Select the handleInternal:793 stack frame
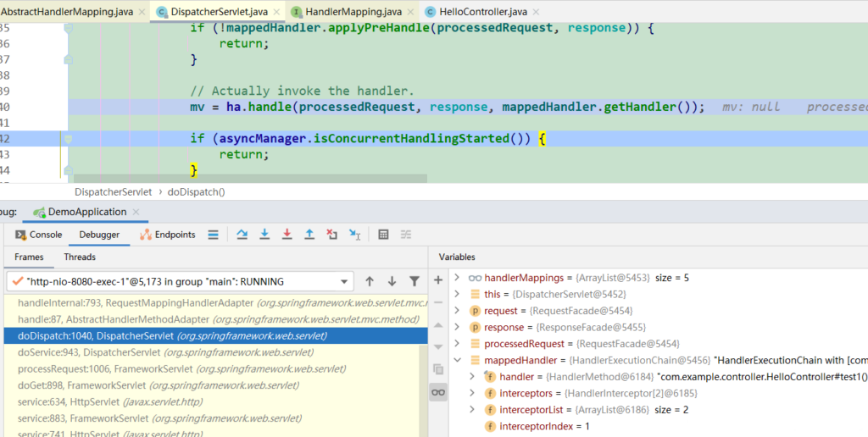Image resolution: width=868 pixels, height=437 pixels. pos(216,303)
